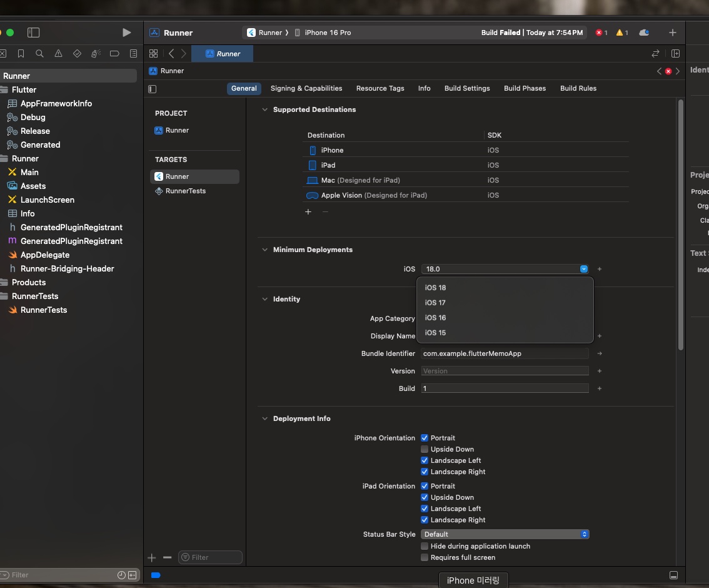Open the Xcode Cloud status icon
Screen dimensions: 709x588
click(x=645, y=33)
